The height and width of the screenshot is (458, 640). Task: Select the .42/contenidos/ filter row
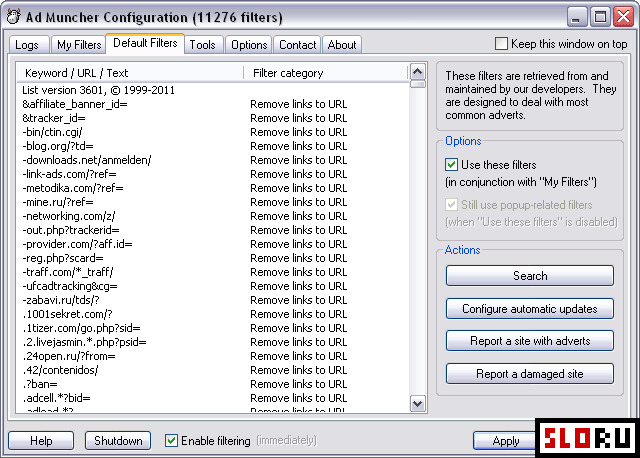[212, 370]
